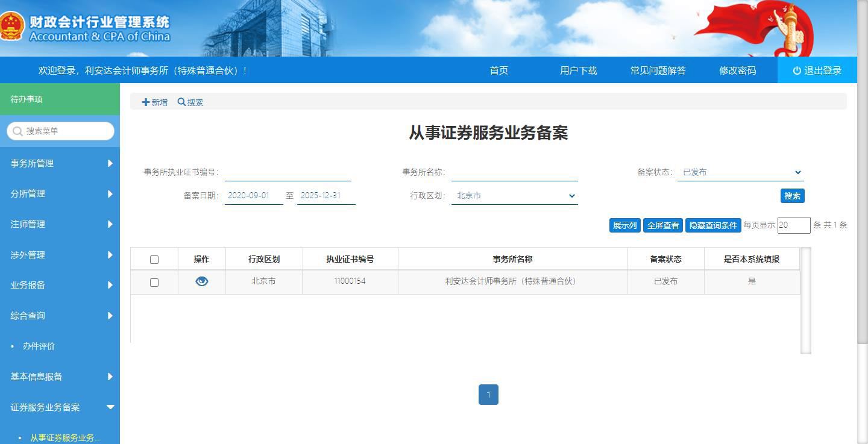The height and width of the screenshot is (444, 868).
Task: Click the table's vertical scrollbar
Action: (805, 300)
